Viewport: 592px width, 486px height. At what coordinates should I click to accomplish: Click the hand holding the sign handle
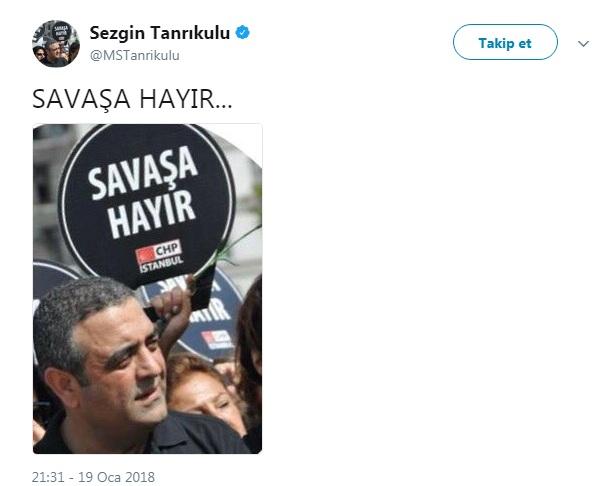tap(172, 302)
